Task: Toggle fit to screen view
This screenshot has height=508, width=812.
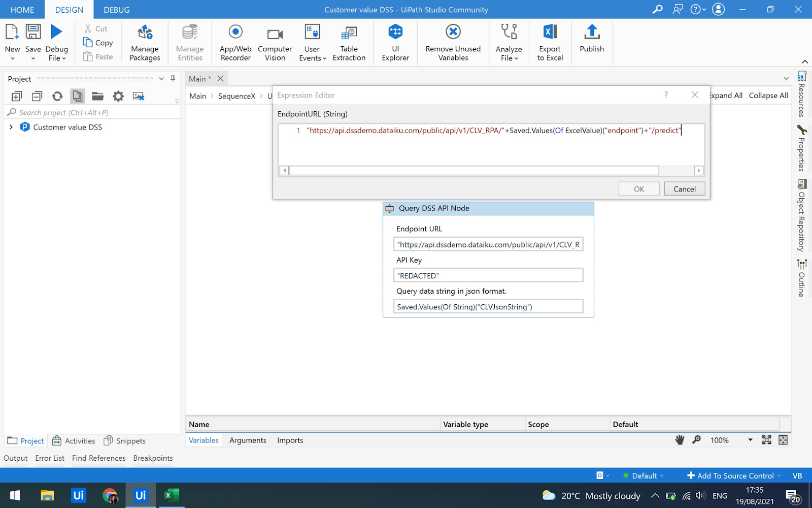Action: tap(766, 440)
